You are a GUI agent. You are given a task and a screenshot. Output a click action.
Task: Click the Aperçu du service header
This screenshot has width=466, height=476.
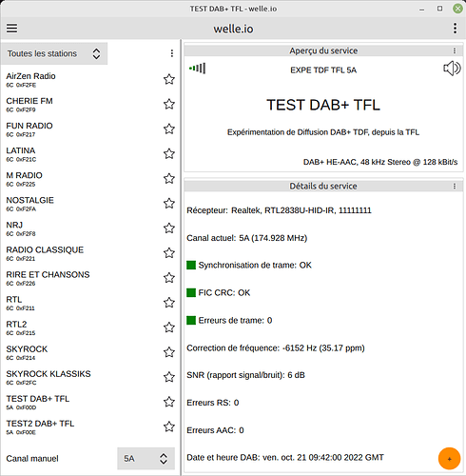[323, 50]
